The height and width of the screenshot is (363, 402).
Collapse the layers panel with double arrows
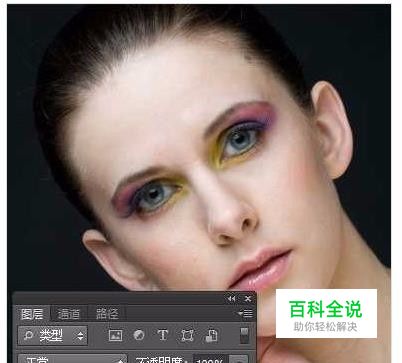click(231, 299)
